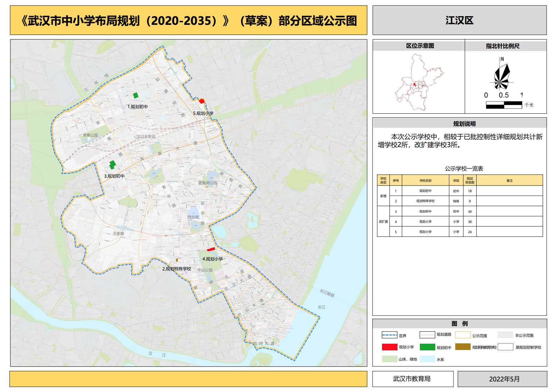Click the 学校名称 table column header

click(x=425, y=181)
